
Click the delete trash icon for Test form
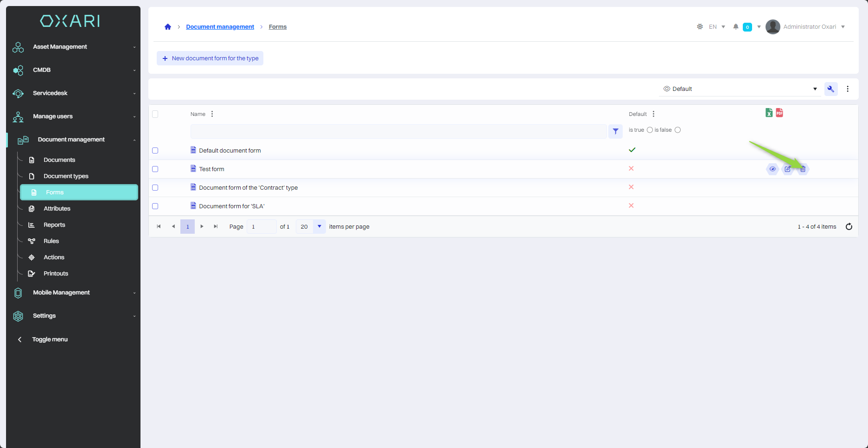click(x=803, y=169)
